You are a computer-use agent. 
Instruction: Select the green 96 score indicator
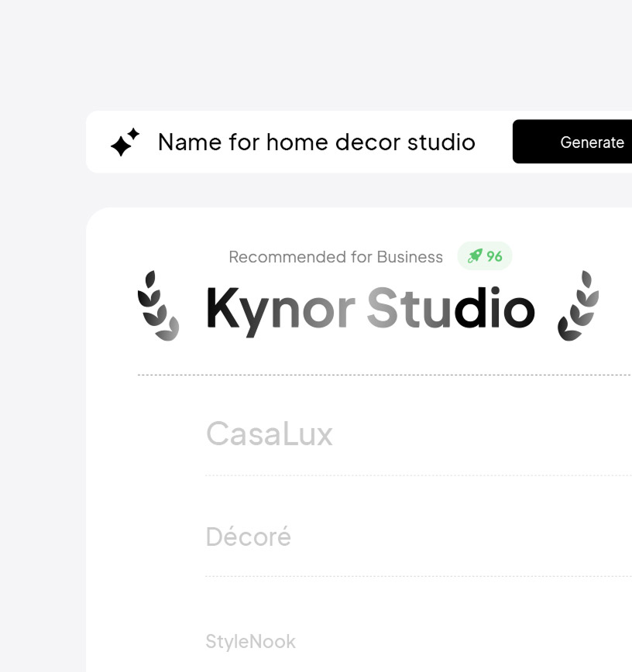point(485,256)
